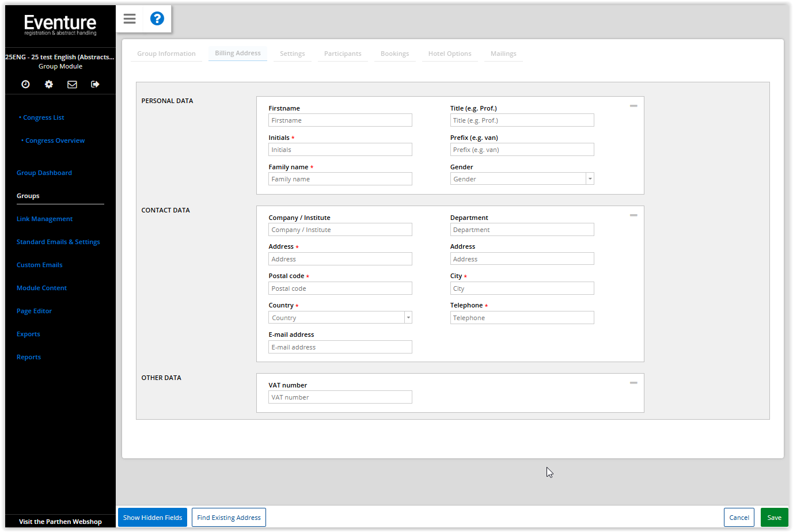Focus the Title (e.g. Prof.) field
Viewport: 793px width, 532px height.
click(522, 120)
